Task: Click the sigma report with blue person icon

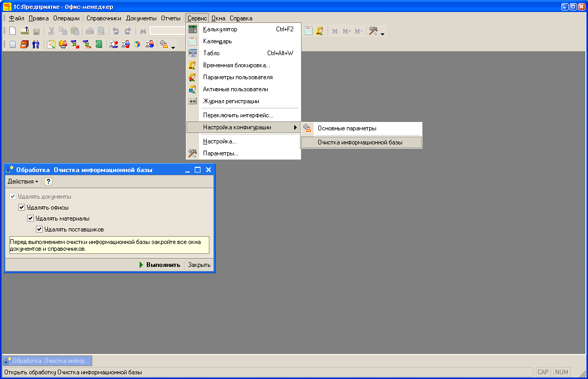Action: point(126,44)
